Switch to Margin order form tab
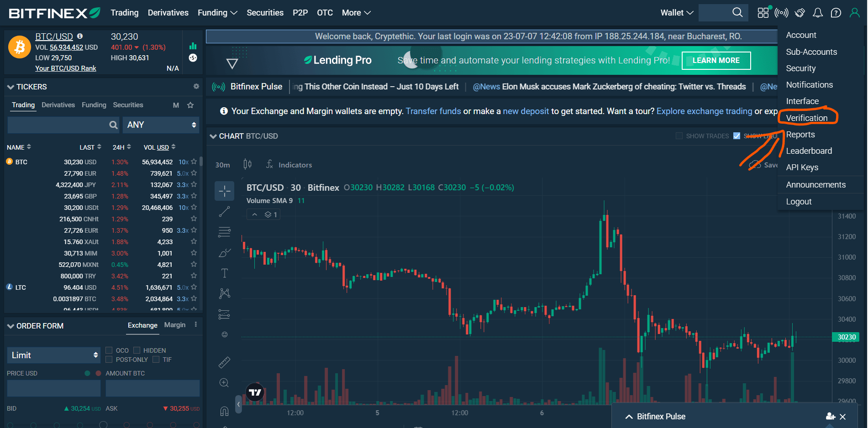 tap(175, 325)
